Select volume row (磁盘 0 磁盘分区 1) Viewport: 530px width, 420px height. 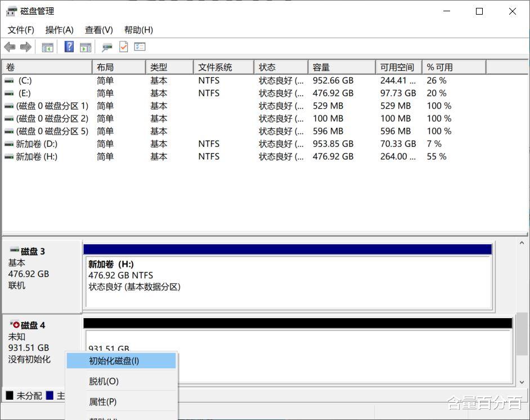coord(264,106)
